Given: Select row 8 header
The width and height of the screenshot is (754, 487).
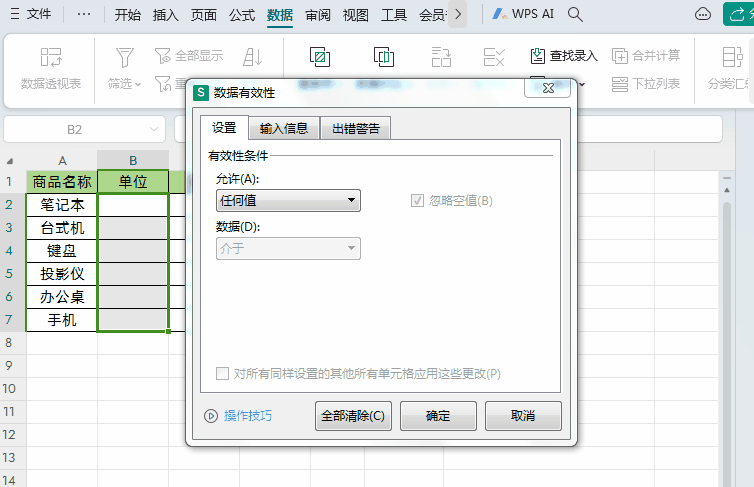Looking at the screenshot, I should click(10, 343).
